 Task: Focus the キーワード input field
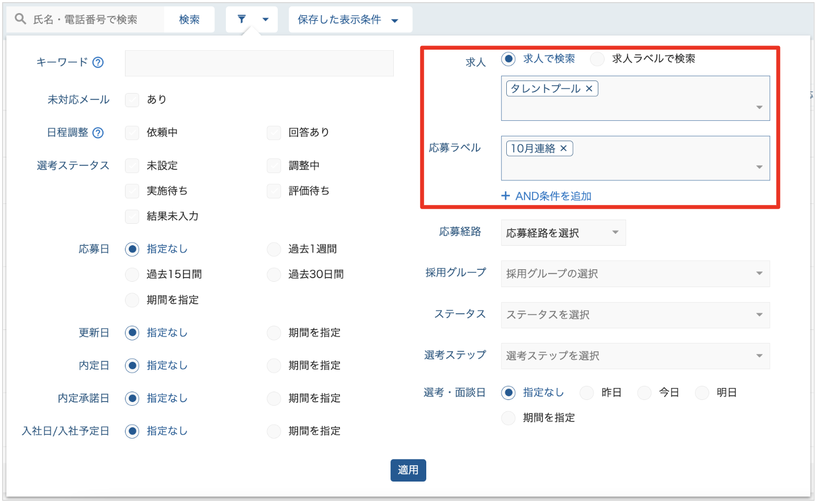point(259,63)
